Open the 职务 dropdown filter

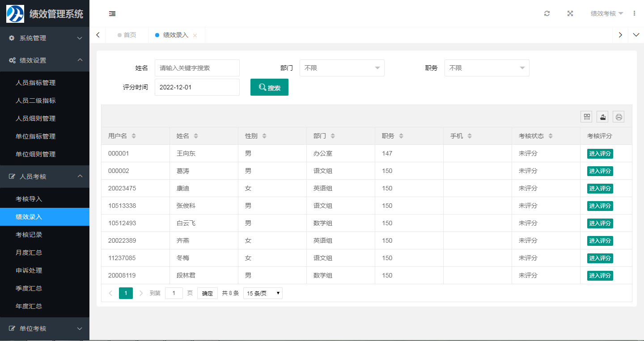click(487, 68)
